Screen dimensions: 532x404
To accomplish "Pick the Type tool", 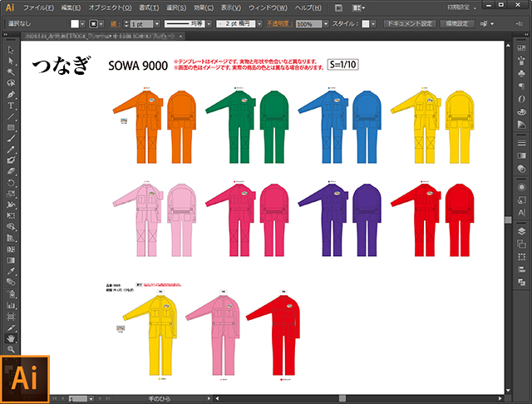I will (x=11, y=106).
